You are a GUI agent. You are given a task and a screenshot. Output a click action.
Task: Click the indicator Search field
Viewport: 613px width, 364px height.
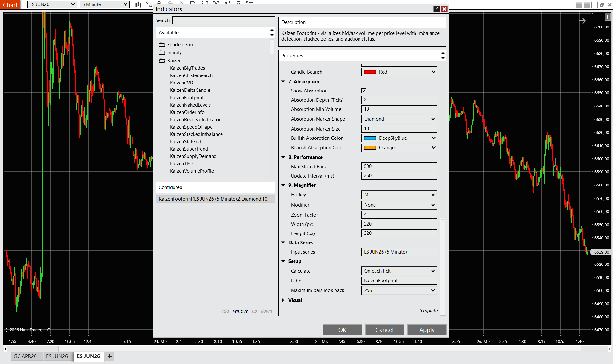click(223, 20)
